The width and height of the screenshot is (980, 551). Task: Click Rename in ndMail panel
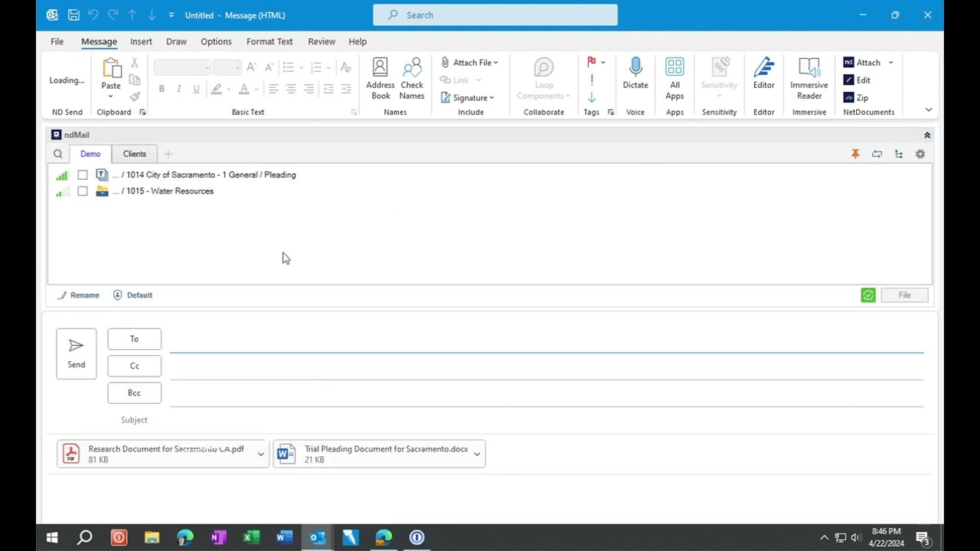pyautogui.click(x=78, y=295)
